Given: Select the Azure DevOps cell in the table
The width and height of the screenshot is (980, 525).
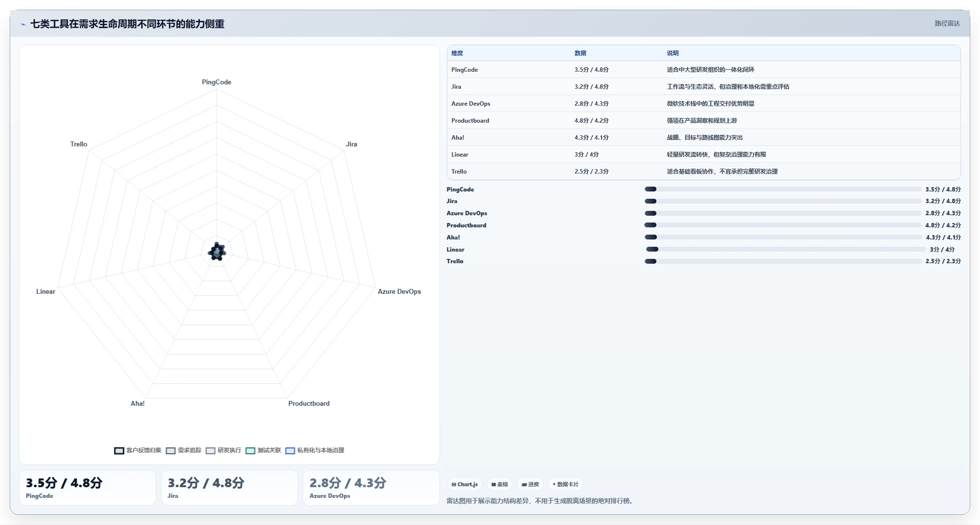Looking at the screenshot, I should (471, 104).
